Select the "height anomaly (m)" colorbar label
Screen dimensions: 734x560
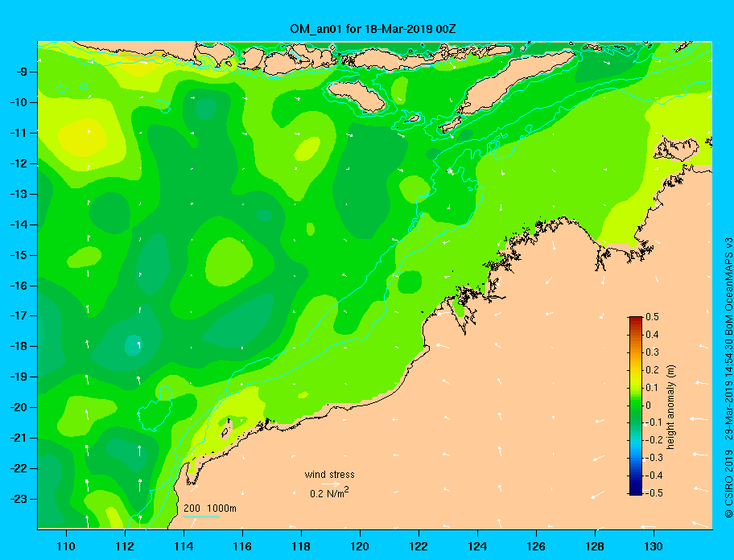pyautogui.click(x=670, y=407)
